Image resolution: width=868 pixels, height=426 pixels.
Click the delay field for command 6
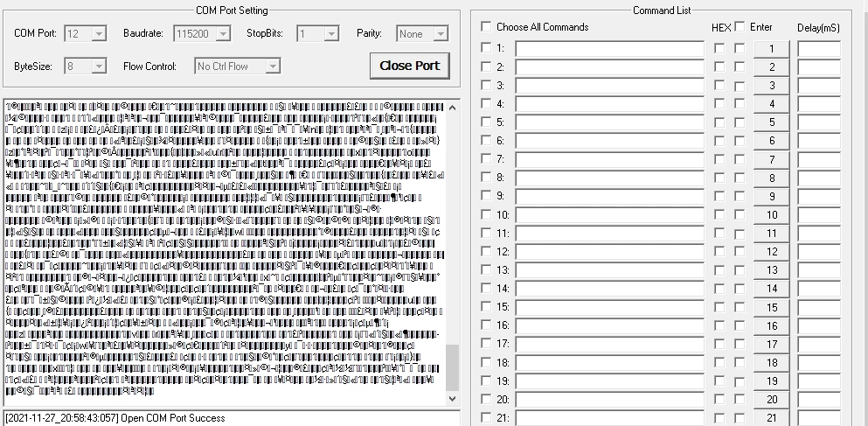[x=819, y=141]
